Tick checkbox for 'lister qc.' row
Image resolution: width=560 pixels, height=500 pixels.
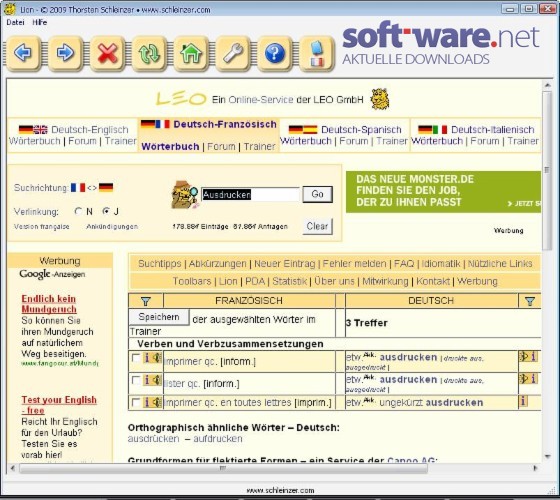[x=136, y=380]
